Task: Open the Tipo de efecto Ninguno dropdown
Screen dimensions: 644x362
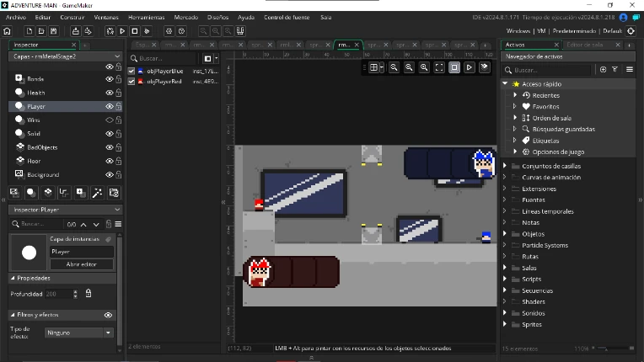Action: pyautogui.click(x=79, y=333)
